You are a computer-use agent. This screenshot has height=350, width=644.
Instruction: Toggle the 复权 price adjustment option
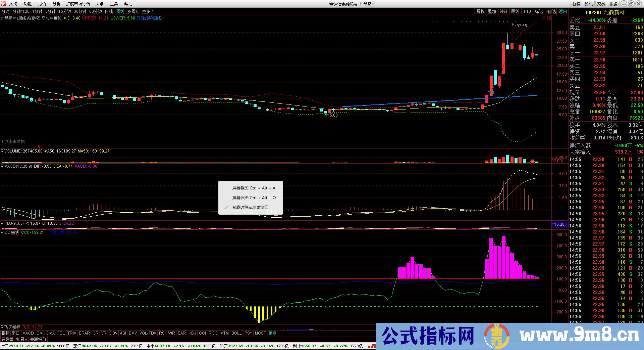point(480,11)
